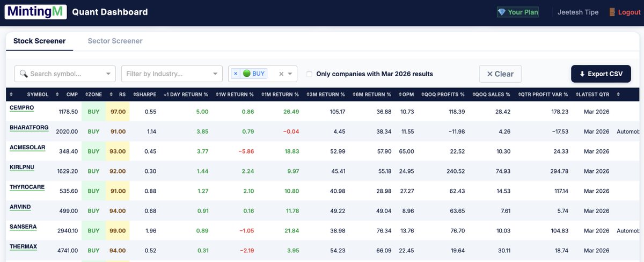Remove the BUY filter tag
The image size is (644, 262).
(x=236, y=74)
